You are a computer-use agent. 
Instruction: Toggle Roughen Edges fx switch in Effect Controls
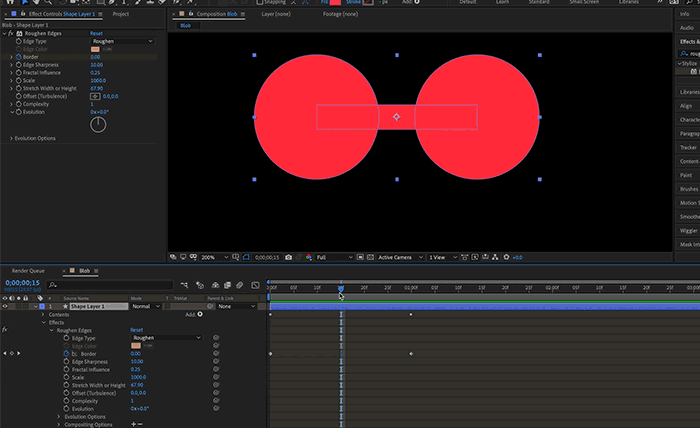(8, 33)
